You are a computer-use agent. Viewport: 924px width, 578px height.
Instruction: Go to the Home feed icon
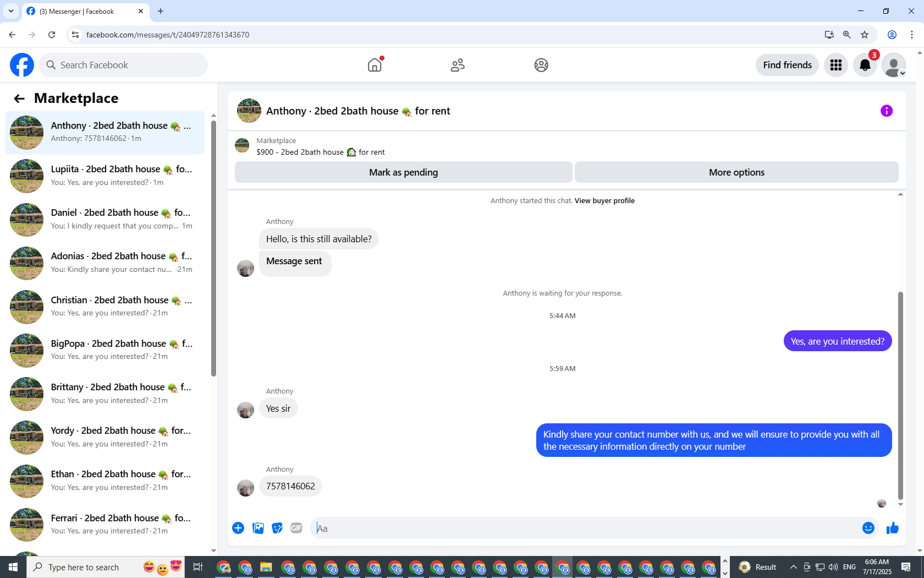pos(375,65)
